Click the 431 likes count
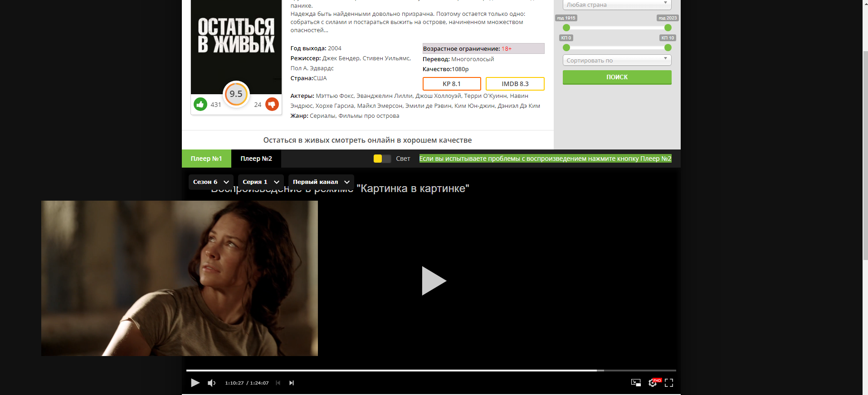Image resolution: width=868 pixels, height=395 pixels. tap(216, 105)
